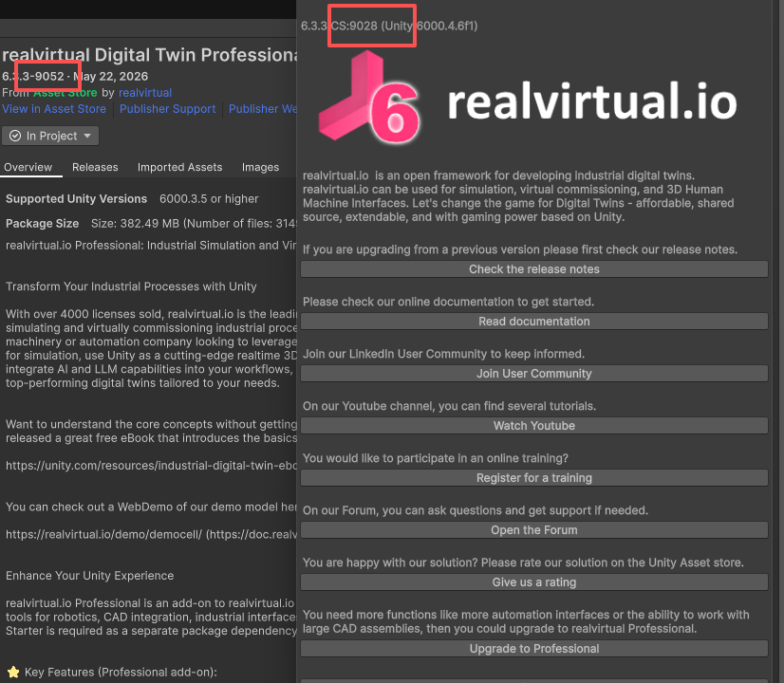Viewport: 784px width, 683px height.
Task: Click the star icon beside Key Features
Action: coord(13,672)
